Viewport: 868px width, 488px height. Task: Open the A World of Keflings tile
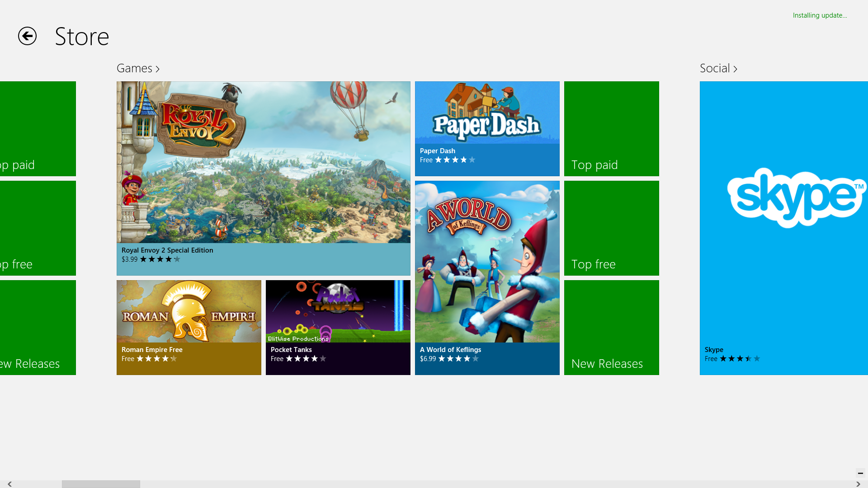tap(487, 277)
